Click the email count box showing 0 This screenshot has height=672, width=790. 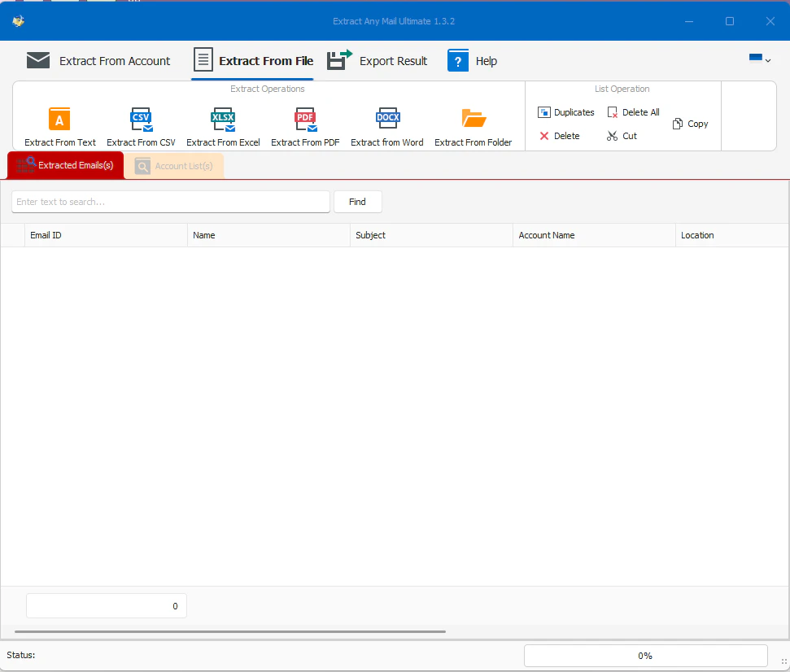(107, 606)
